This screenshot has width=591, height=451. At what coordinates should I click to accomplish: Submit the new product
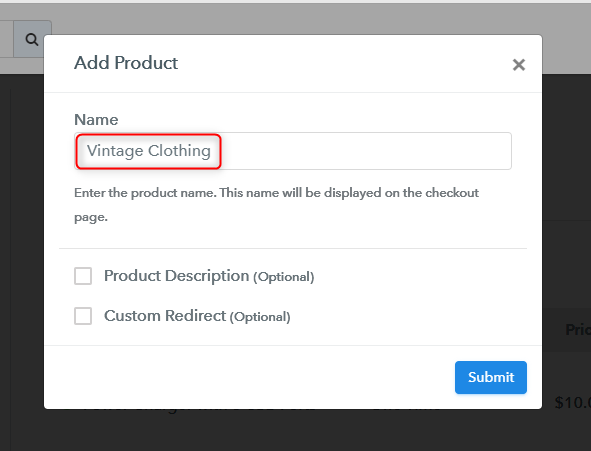pyautogui.click(x=491, y=377)
